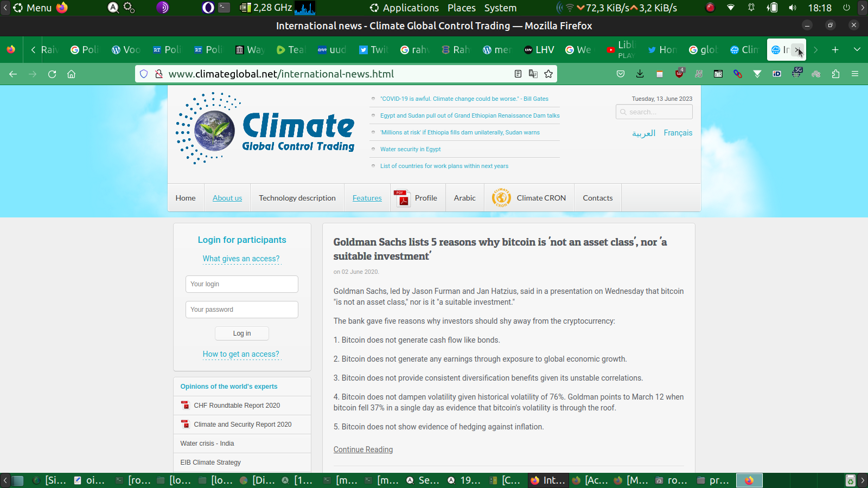View the insecure connection lock icon

pos(159,74)
